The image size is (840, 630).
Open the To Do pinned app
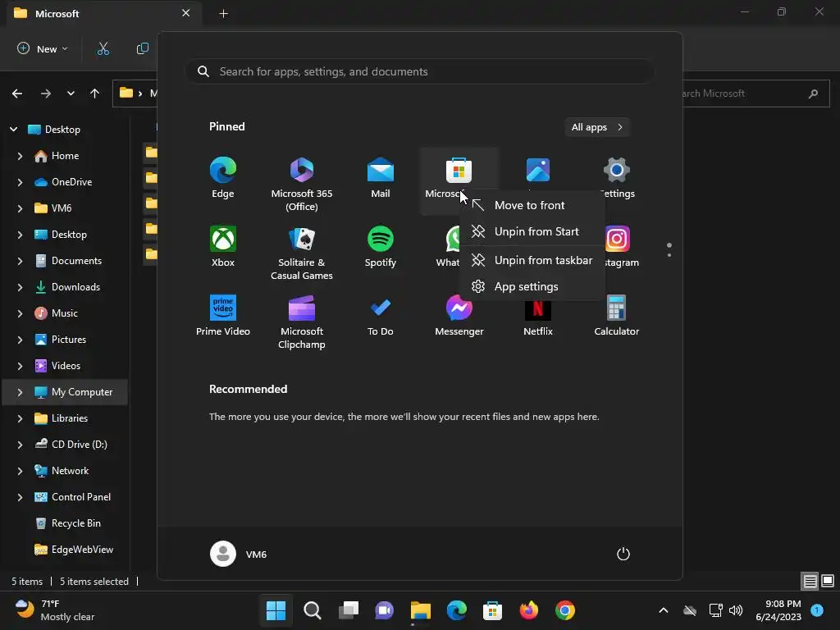pyautogui.click(x=381, y=317)
